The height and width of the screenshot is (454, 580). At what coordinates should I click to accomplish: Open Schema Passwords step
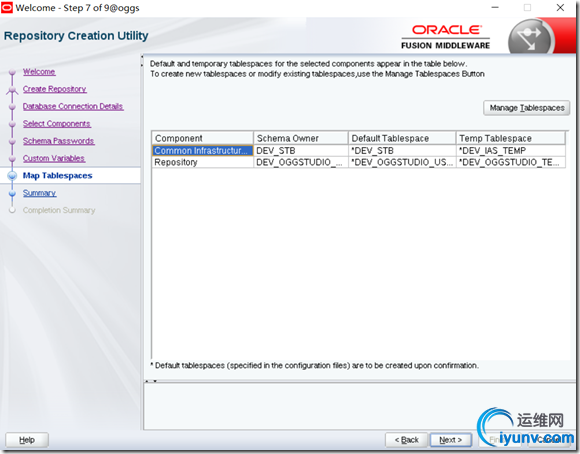[x=58, y=141]
